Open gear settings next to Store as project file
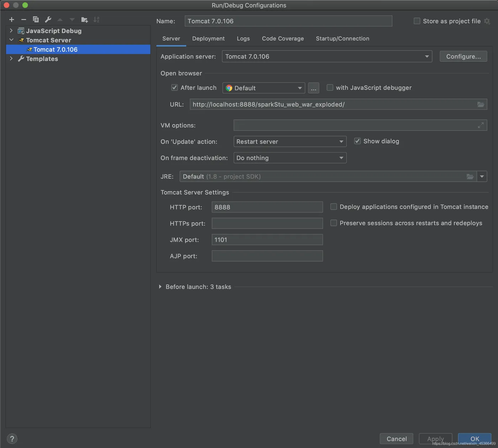498x448 pixels. (x=487, y=21)
